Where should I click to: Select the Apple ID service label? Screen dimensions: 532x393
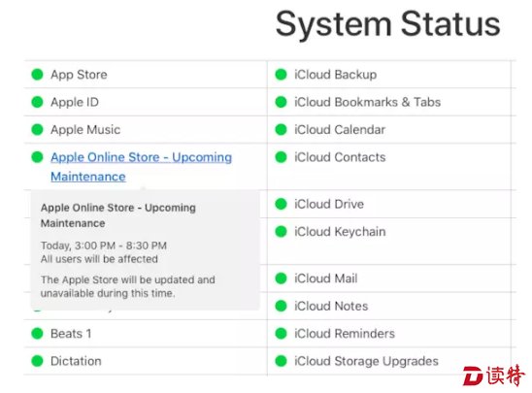click(x=75, y=102)
